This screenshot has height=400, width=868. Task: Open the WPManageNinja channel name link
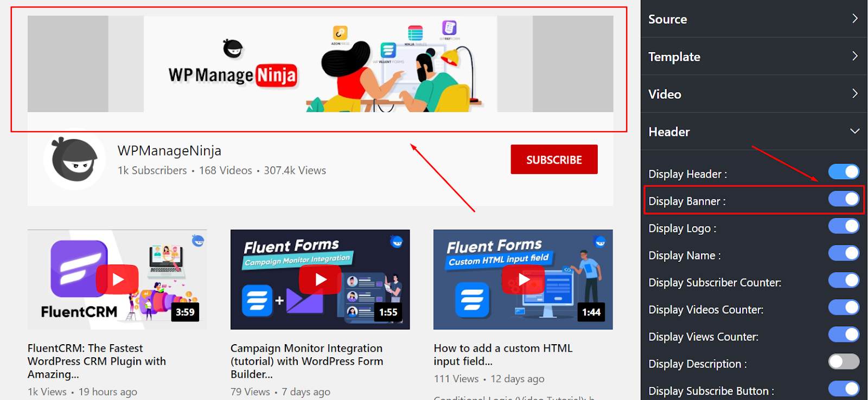tap(169, 151)
